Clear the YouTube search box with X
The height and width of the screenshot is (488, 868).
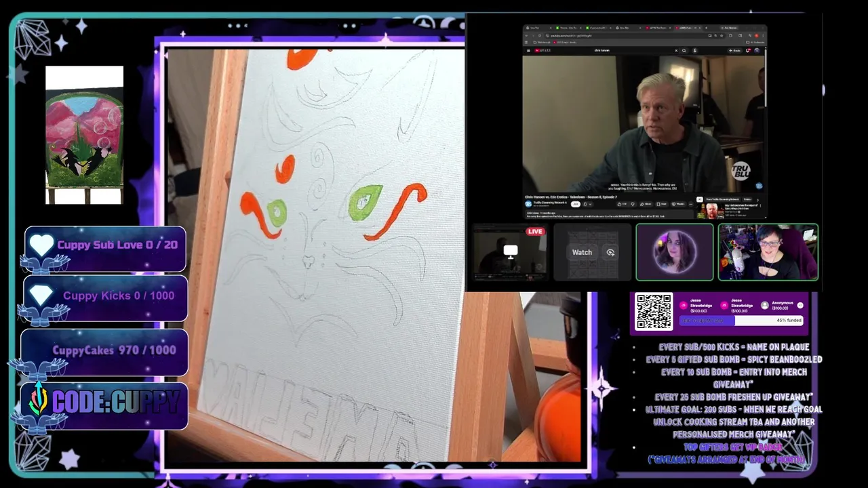(676, 50)
